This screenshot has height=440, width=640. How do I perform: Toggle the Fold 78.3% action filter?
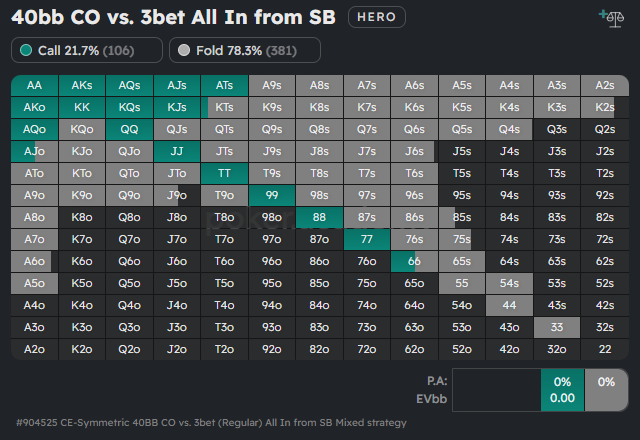pos(245,50)
